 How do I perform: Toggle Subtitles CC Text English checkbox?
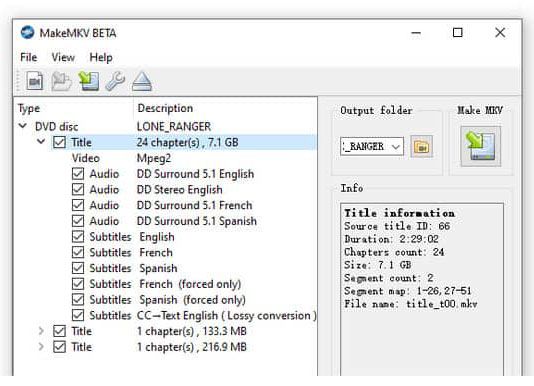[x=78, y=315]
